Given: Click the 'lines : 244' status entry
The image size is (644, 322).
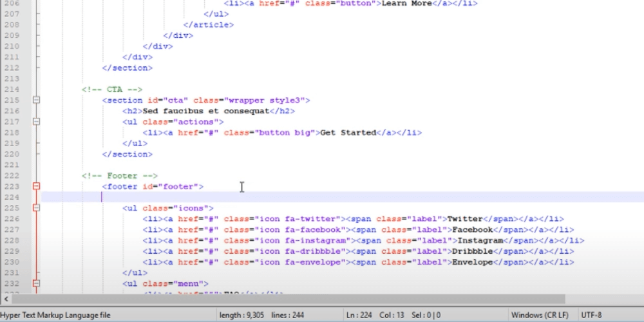Looking at the screenshot, I should point(288,316).
